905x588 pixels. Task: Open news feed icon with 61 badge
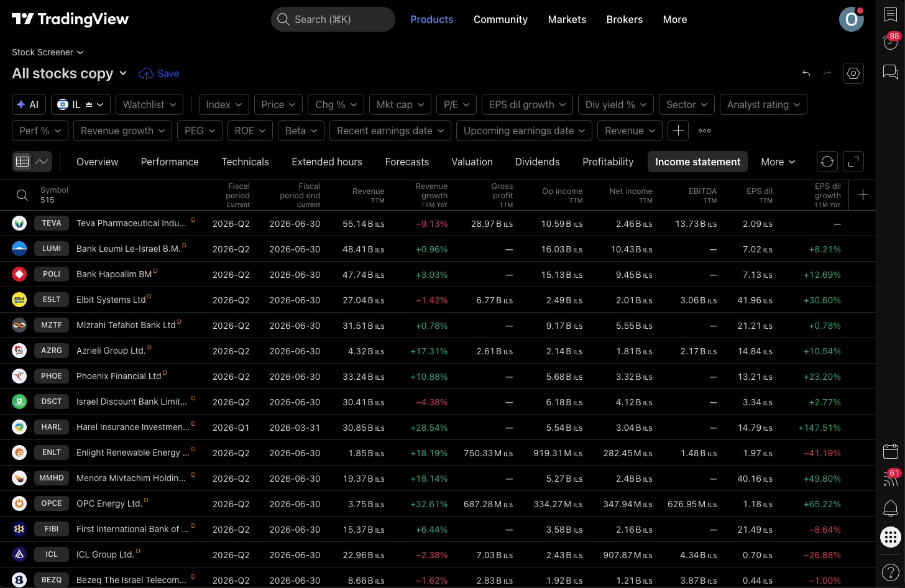click(x=891, y=479)
